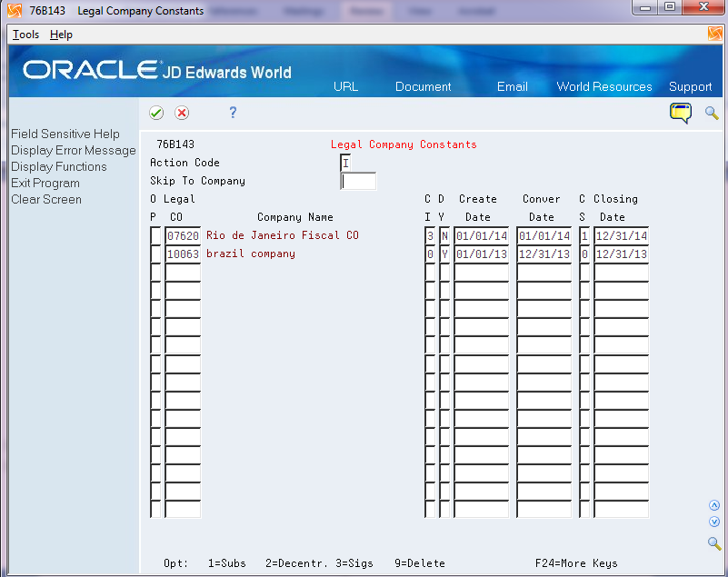Click F24=More Keys text
The height and width of the screenshot is (577, 728).
click(576, 563)
